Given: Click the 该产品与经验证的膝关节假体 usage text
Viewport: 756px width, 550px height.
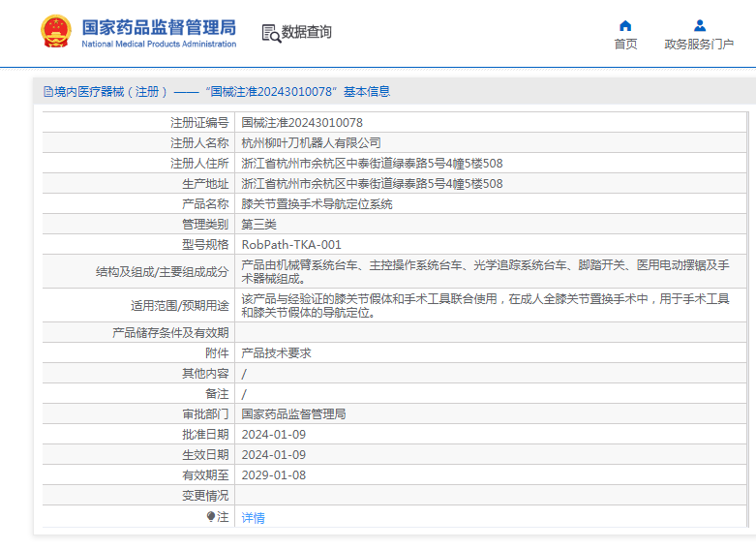Looking at the screenshot, I should [486, 306].
